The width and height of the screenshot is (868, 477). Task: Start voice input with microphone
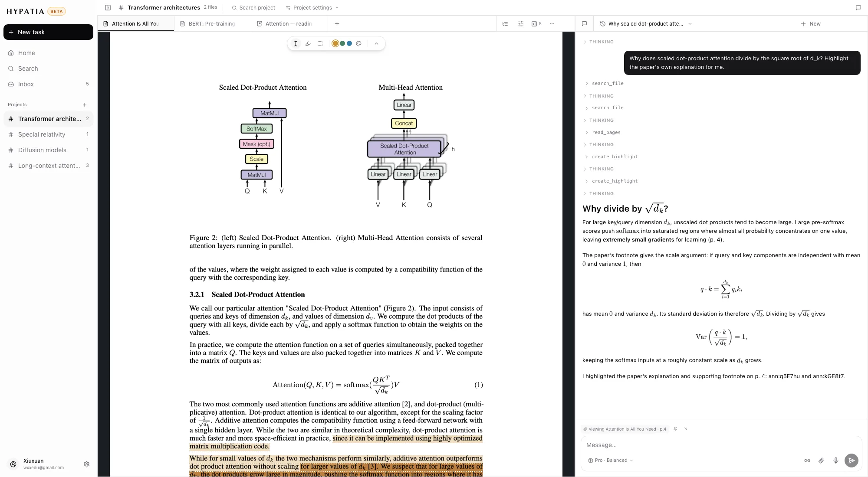pos(836,461)
